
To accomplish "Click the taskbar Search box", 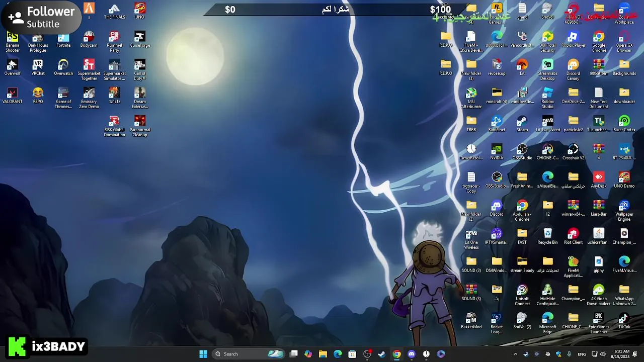I will click(x=249, y=354).
